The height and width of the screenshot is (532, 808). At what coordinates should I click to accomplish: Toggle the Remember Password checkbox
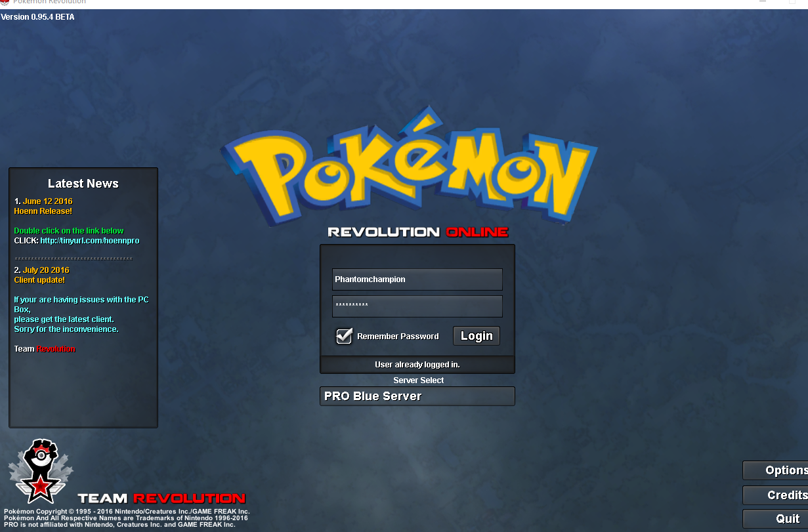tap(344, 336)
